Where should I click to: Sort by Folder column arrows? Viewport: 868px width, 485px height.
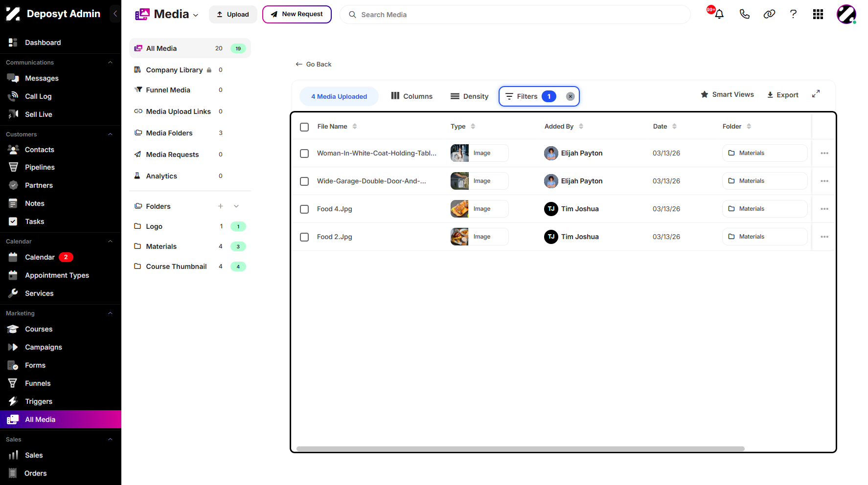[749, 126]
